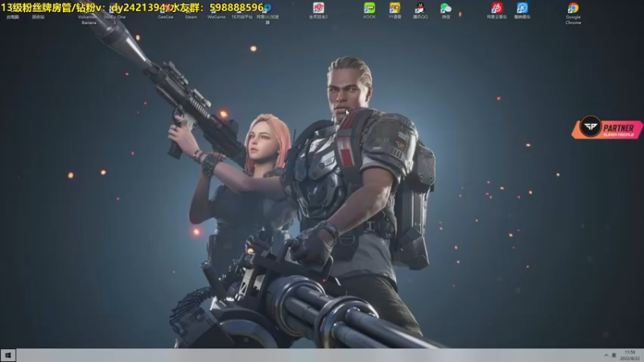Open the 网易UU加速器 desktop shortcut
Image resolution: width=644 pixels, height=362 pixels.
coord(267,14)
